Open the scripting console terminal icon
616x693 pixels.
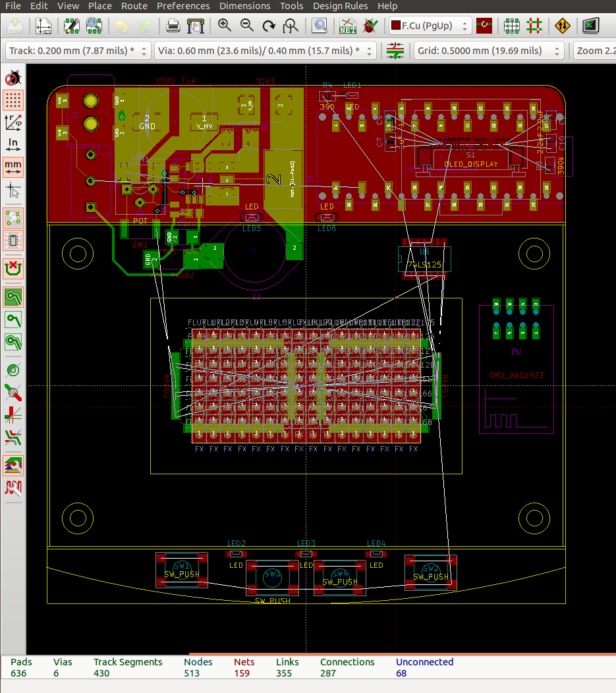click(590, 26)
